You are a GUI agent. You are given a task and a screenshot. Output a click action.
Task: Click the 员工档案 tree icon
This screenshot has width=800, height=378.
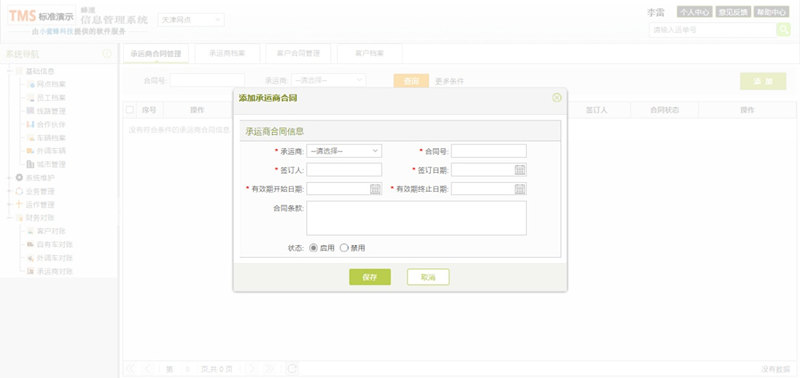31,97
